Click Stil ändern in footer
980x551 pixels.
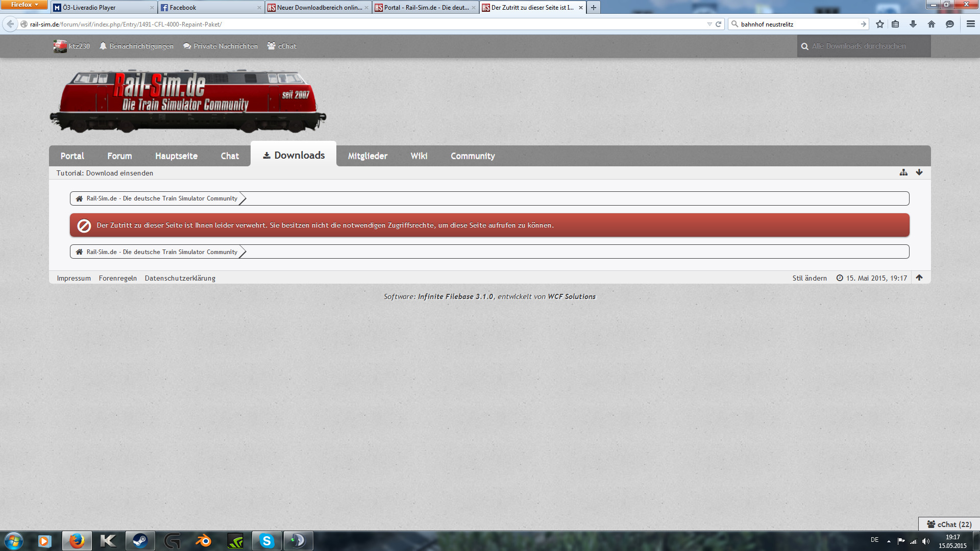click(x=810, y=278)
